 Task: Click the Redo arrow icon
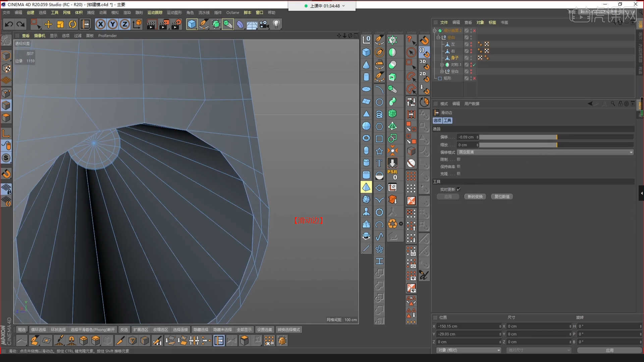[x=21, y=24]
